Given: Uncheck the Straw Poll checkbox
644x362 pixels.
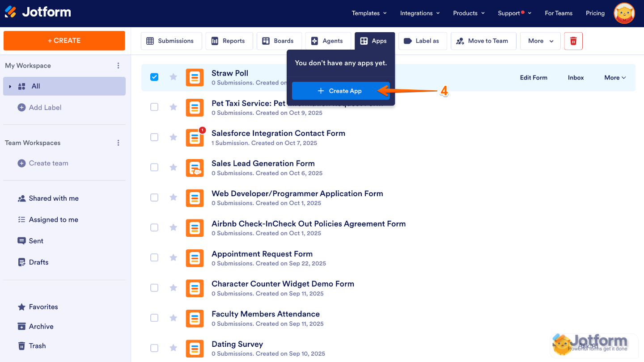Looking at the screenshot, I should point(154,77).
